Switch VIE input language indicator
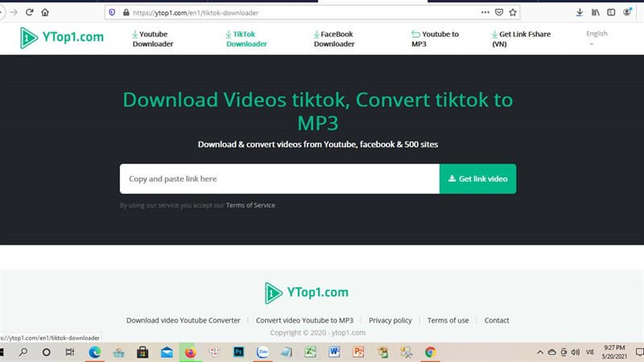644x362 pixels. coord(590,352)
